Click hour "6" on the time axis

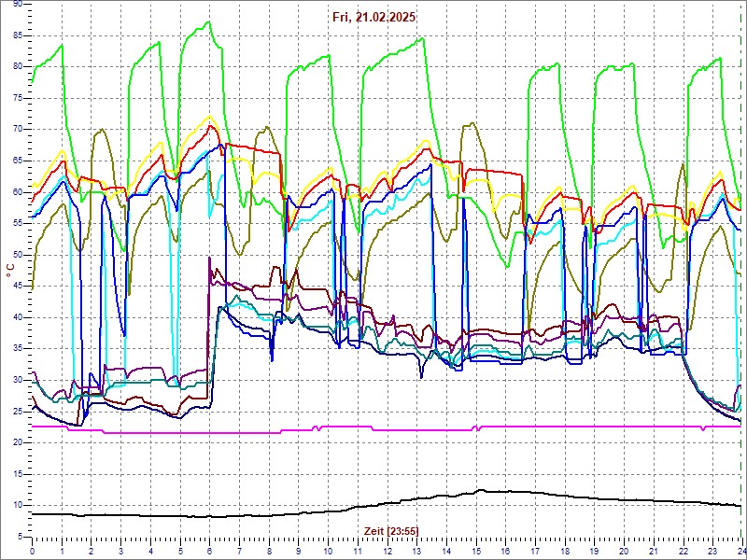(209, 551)
